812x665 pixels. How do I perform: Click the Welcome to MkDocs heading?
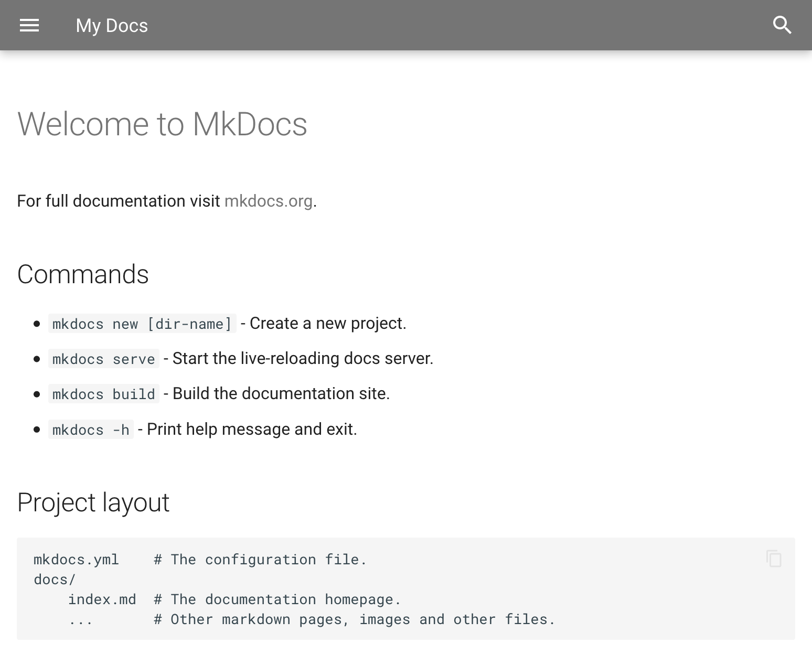[x=162, y=124]
